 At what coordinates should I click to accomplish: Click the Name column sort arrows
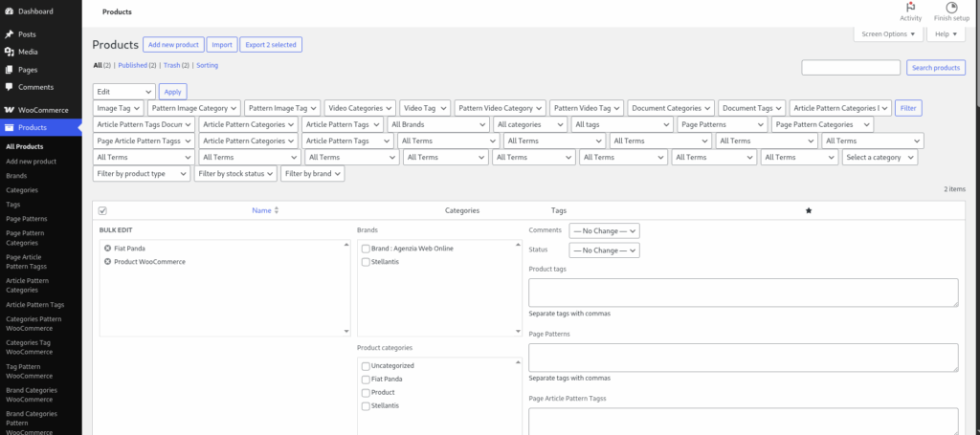coord(277,211)
